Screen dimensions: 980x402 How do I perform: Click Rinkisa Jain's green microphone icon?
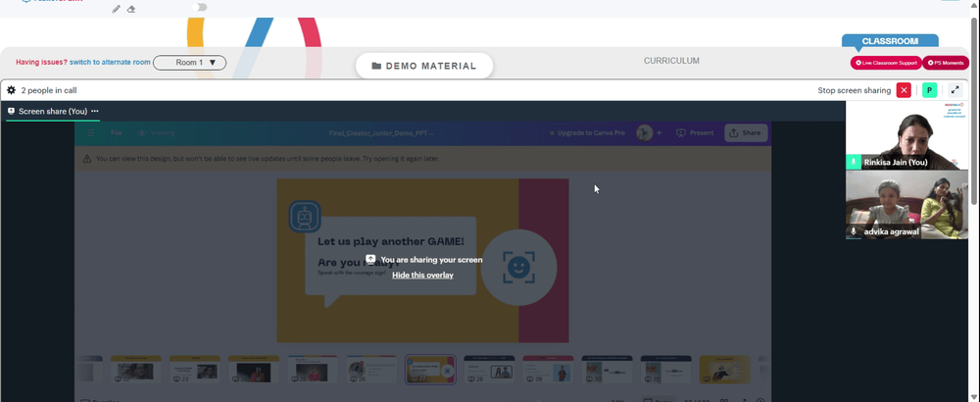pyautogui.click(x=854, y=162)
